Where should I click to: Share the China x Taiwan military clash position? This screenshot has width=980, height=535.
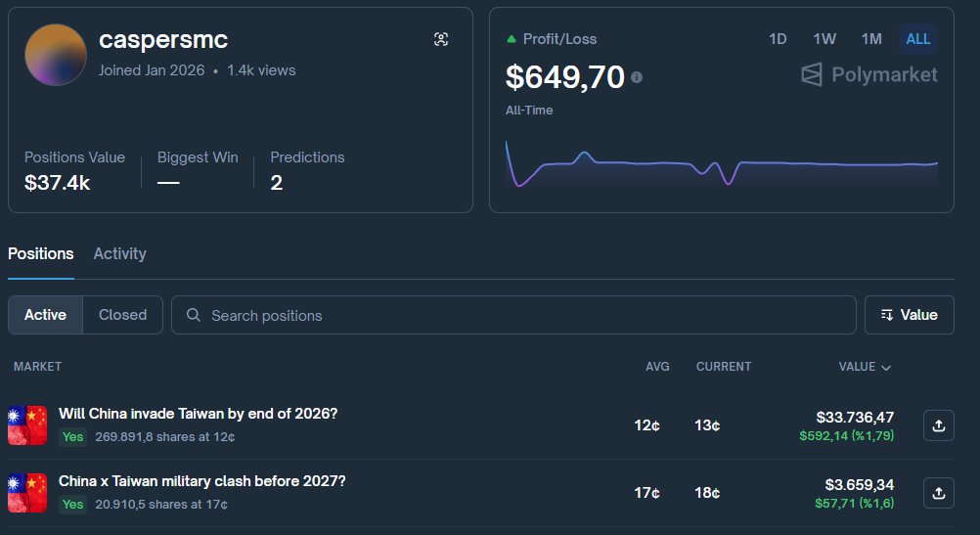point(938,493)
